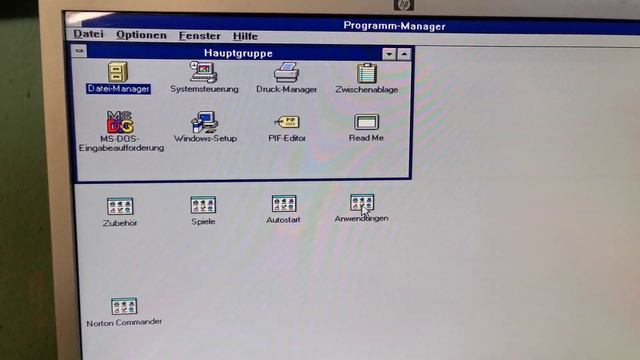Select the Anwendungen program group icon
Viewport: 640px width, 360px height.
362,202
